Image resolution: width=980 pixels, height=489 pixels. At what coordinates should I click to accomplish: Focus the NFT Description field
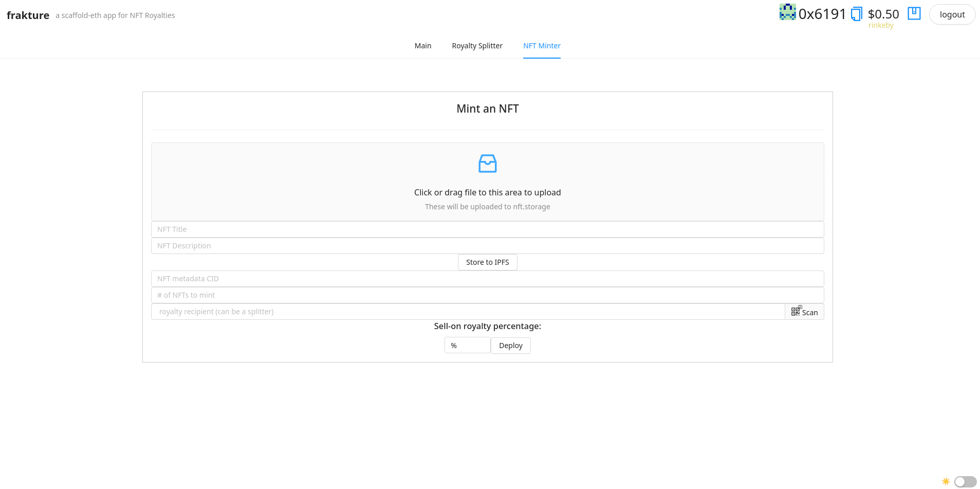point(487,246)
